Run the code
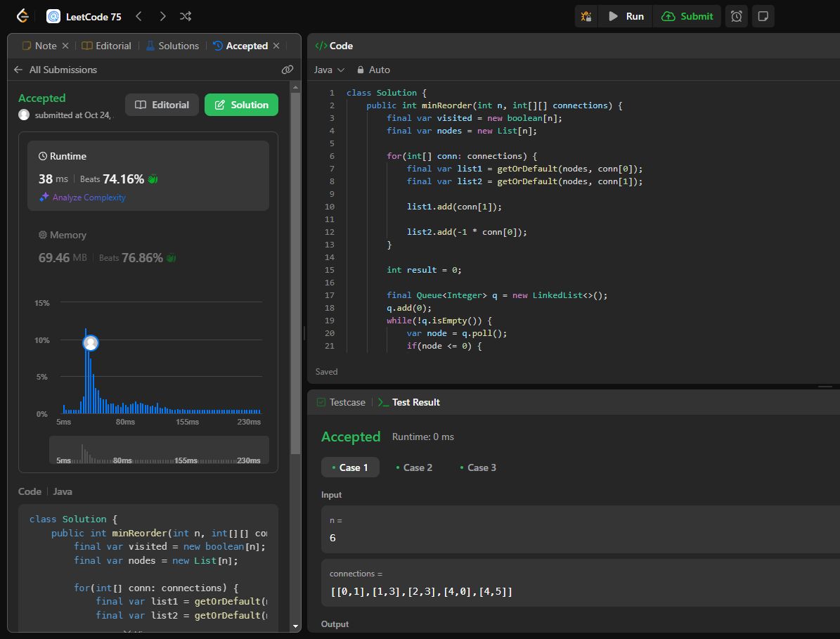The height and width of the screenshot is (639, 840). [626, 16]
